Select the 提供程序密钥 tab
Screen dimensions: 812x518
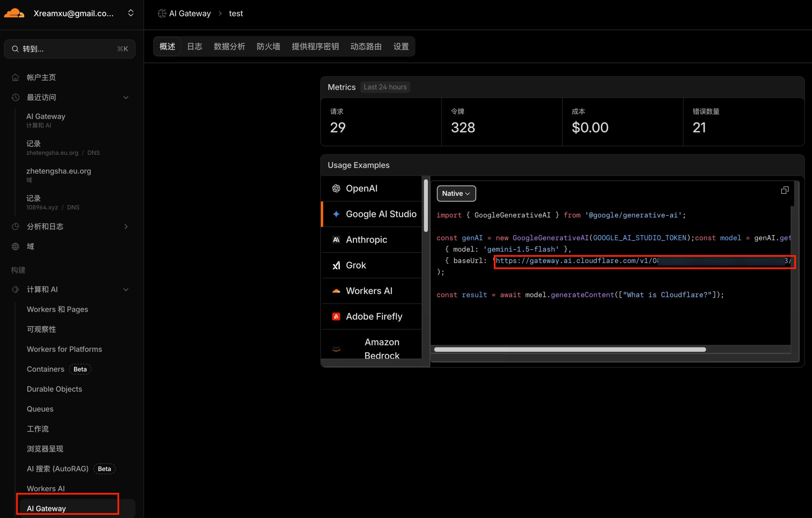tap(315, 46)
